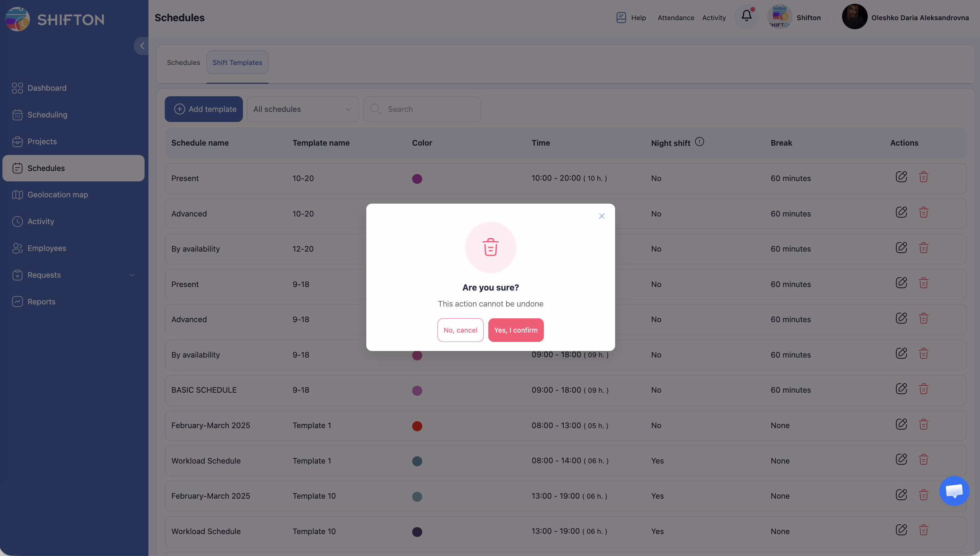The width and height of the screenshot is (980, 556).
Task: Edit the Present 10-20 template
Action: tap(901, 177)
